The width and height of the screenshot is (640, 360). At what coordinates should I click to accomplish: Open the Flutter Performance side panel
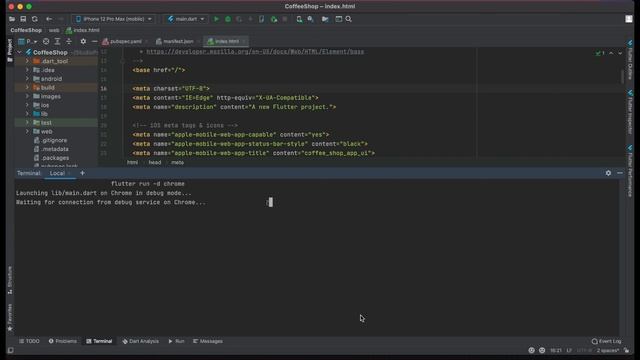630,171
